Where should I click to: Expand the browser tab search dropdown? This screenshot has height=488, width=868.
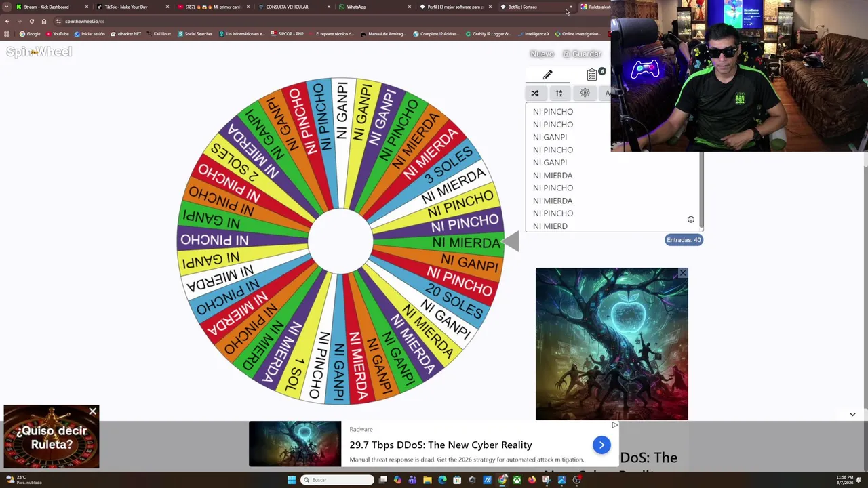pyautogui.click(x=7, y=7)
